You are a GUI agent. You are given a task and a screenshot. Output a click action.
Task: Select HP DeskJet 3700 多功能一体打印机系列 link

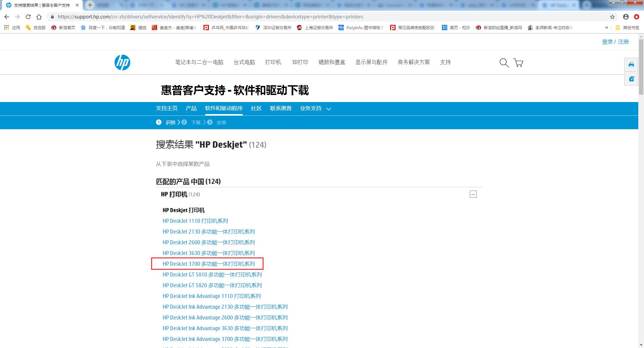click(209, 264)
